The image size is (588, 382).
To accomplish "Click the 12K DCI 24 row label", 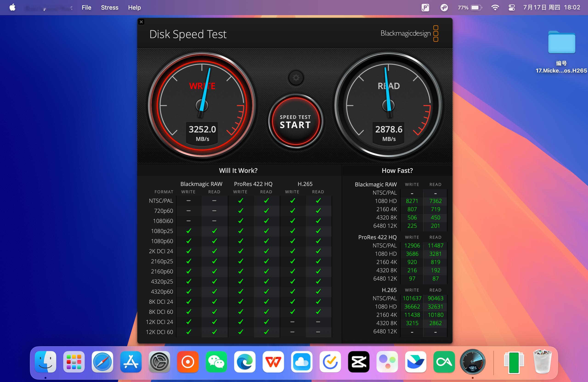I will coord(159,322).
